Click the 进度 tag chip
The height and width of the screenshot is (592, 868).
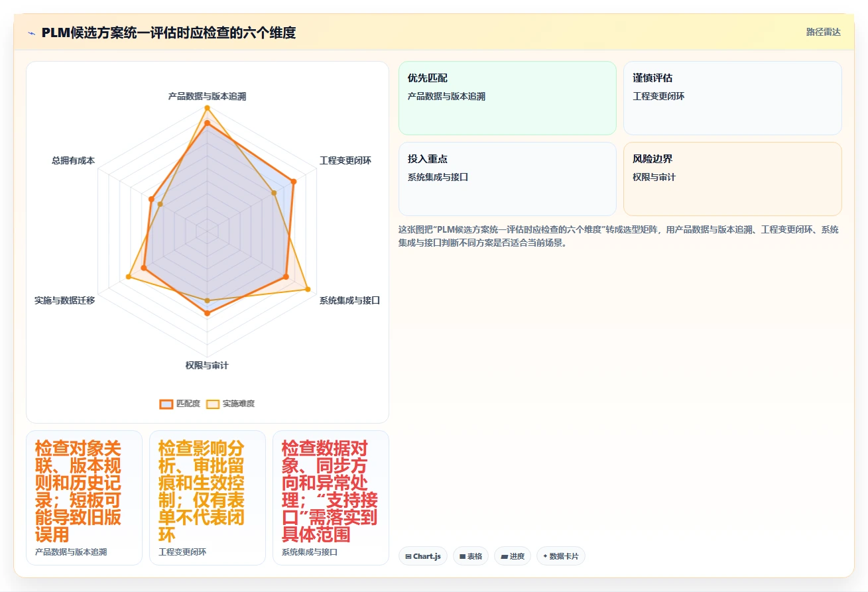pos(513,556)
